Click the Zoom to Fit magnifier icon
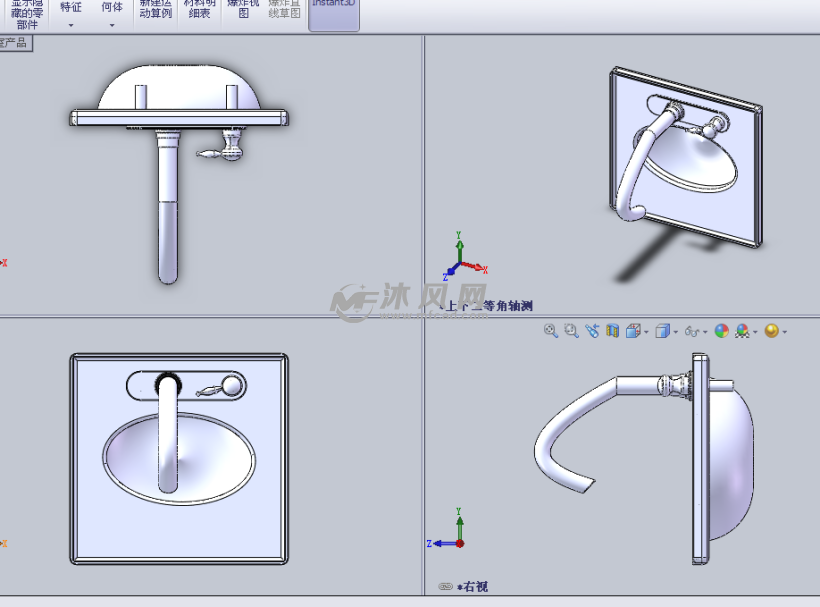The height and width of the screenshot is (607, 820). click(x=550, y=330)
